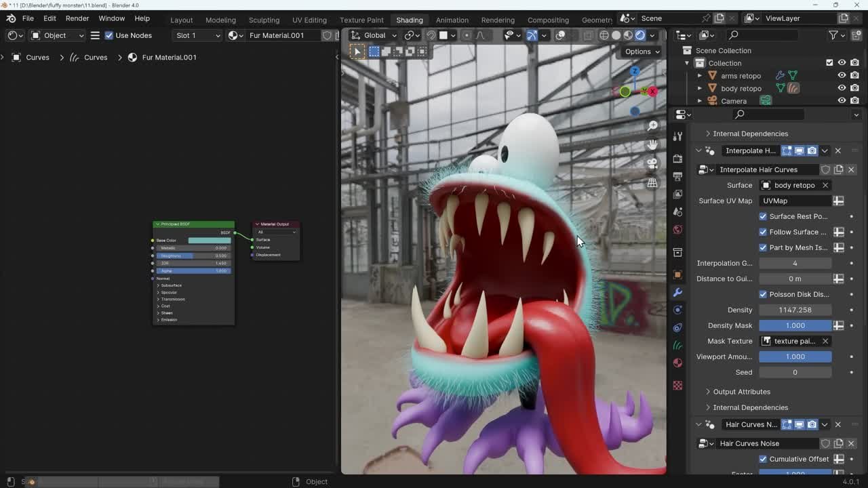This screenshot has height=488, width=868.
Task: Switch to orthographic grid view icon
Action: click(652, 183)
